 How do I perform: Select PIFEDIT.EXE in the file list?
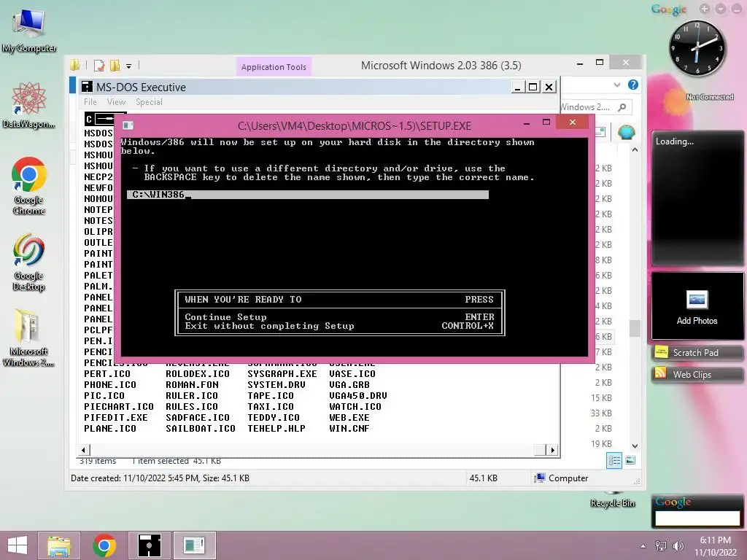[x=116, y=418]
